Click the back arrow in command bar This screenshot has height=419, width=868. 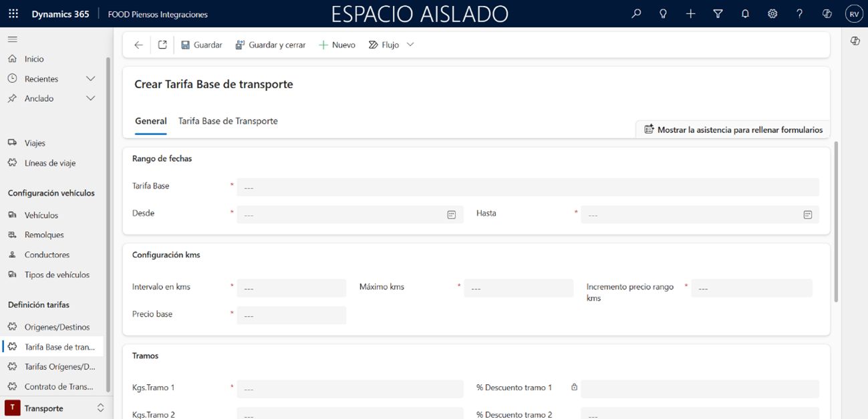[138, 45]
